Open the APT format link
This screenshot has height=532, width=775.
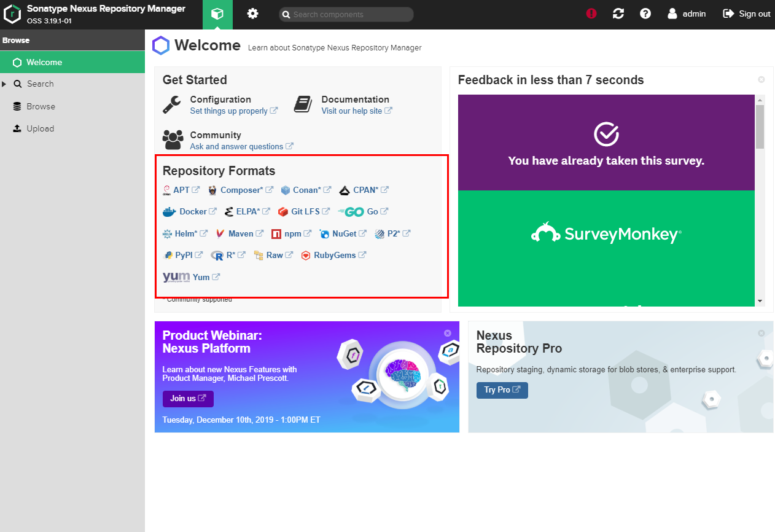(186, 190)
